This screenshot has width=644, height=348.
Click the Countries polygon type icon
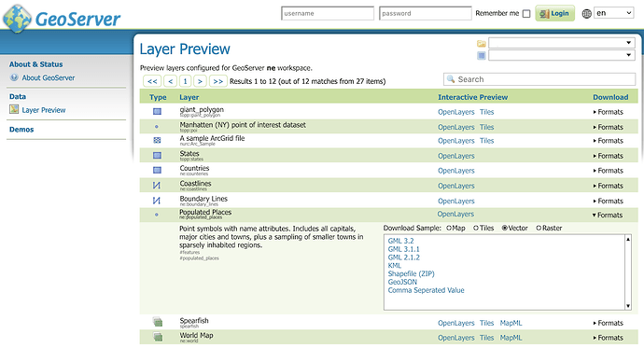[x=157, y=170]
